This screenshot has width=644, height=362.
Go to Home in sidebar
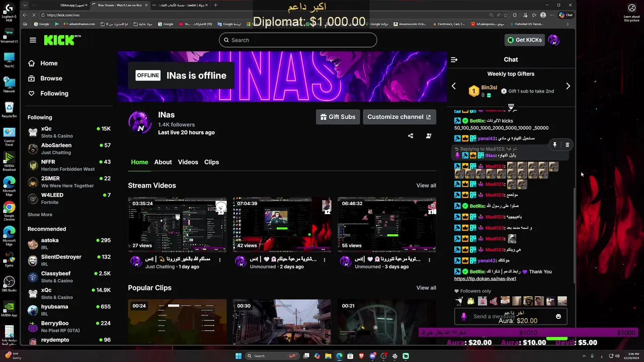point(43,63)
